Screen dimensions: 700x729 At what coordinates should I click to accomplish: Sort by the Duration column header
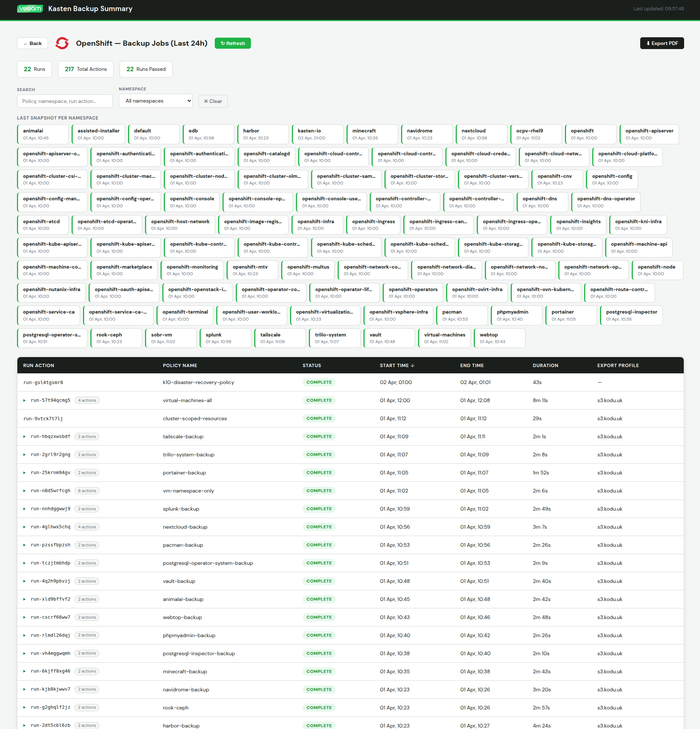pyautogui.click(x=545, y=366)
